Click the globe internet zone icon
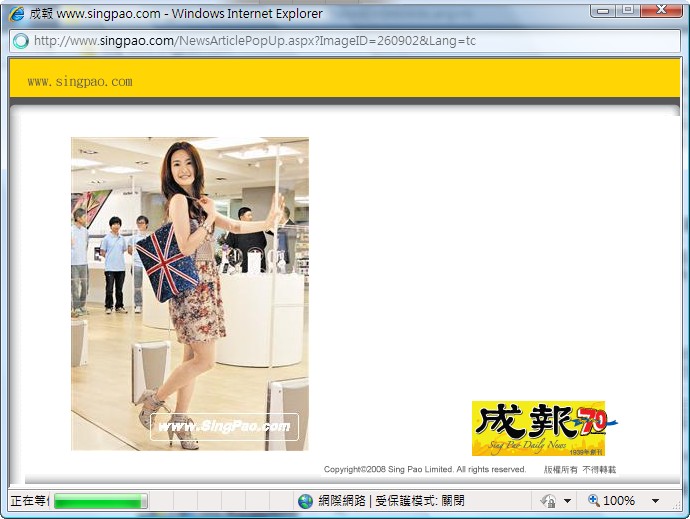 tap(305, 500)
